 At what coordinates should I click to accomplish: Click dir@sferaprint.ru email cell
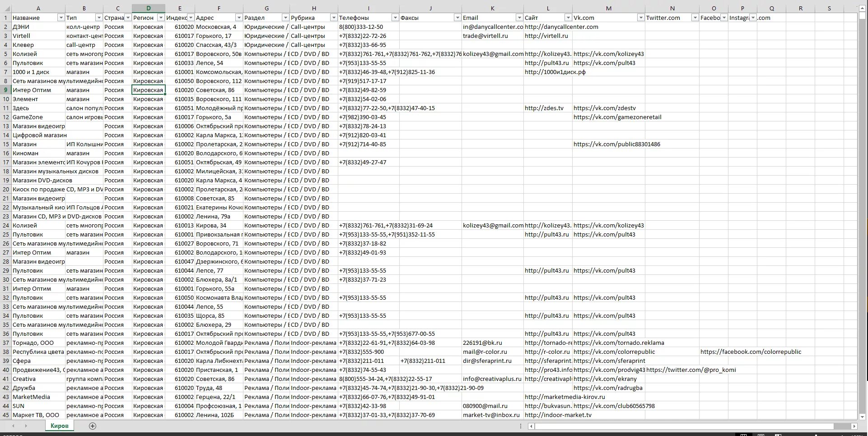click(493, 361)
